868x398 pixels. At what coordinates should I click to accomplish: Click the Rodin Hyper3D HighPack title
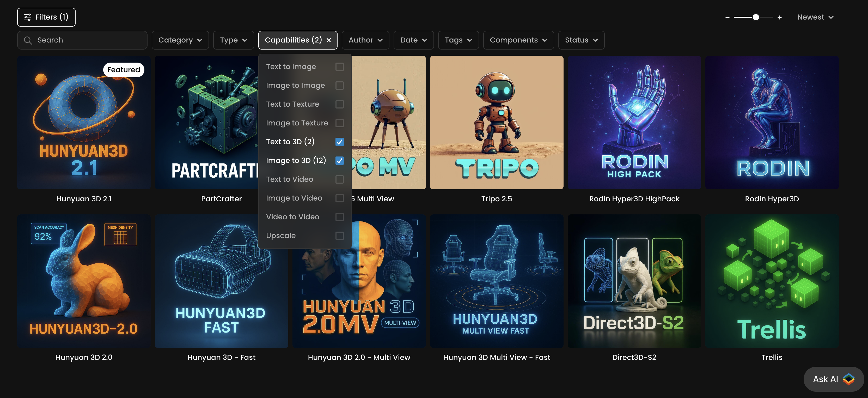click(634, 199)
